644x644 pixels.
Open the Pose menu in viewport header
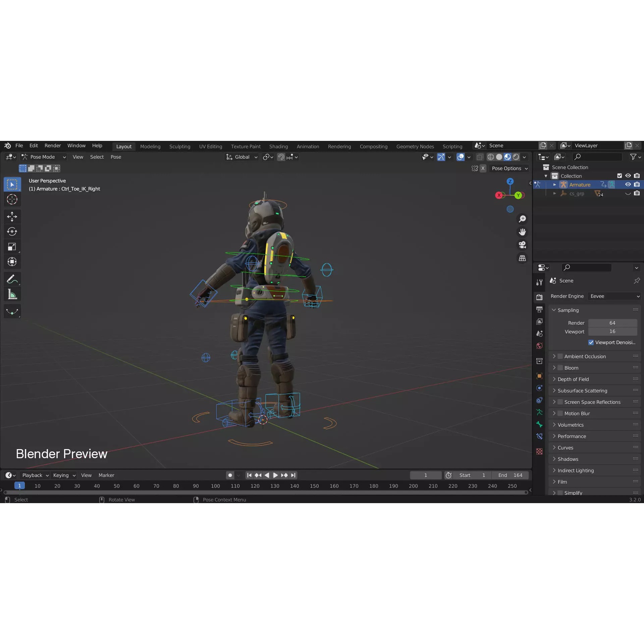click(x=116, y=157)
